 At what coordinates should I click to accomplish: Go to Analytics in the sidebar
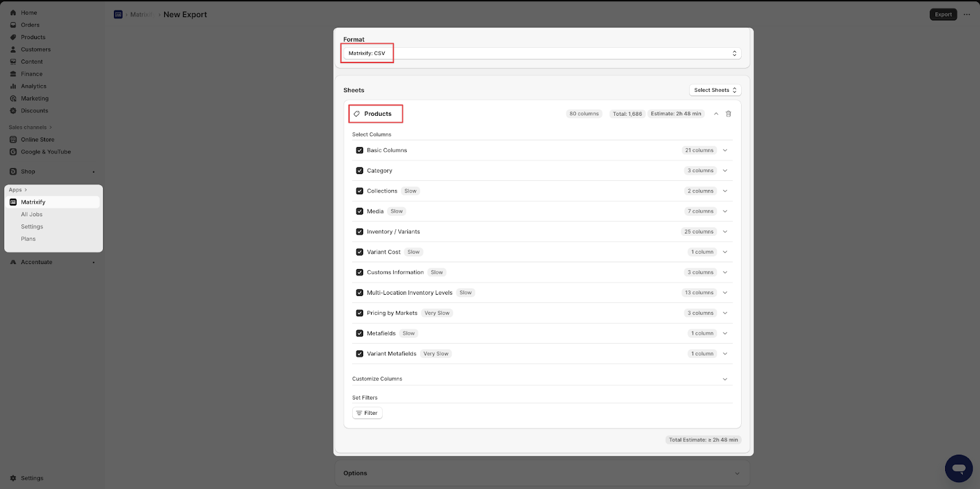(33, 86)
